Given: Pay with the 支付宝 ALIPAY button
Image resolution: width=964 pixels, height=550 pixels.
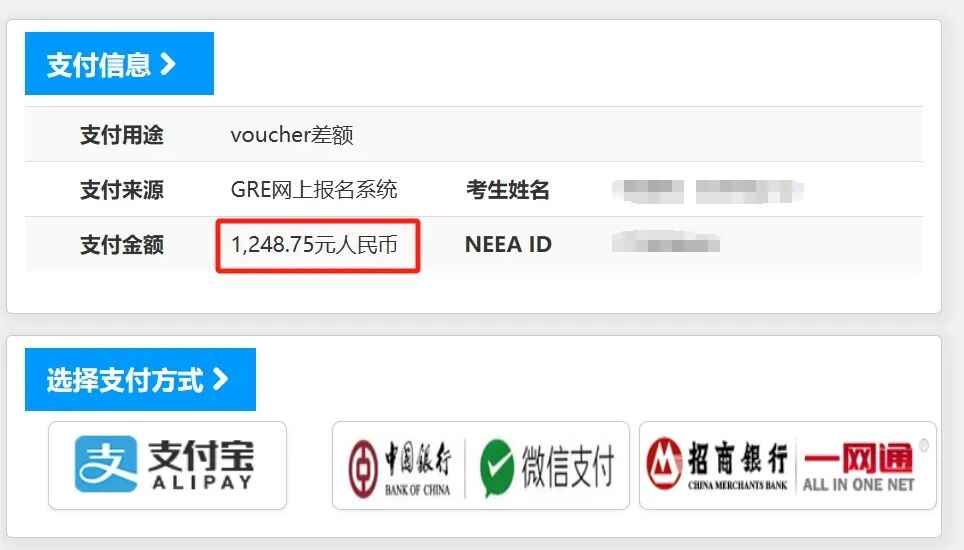Looking at the screenshot, I should 167,465.
